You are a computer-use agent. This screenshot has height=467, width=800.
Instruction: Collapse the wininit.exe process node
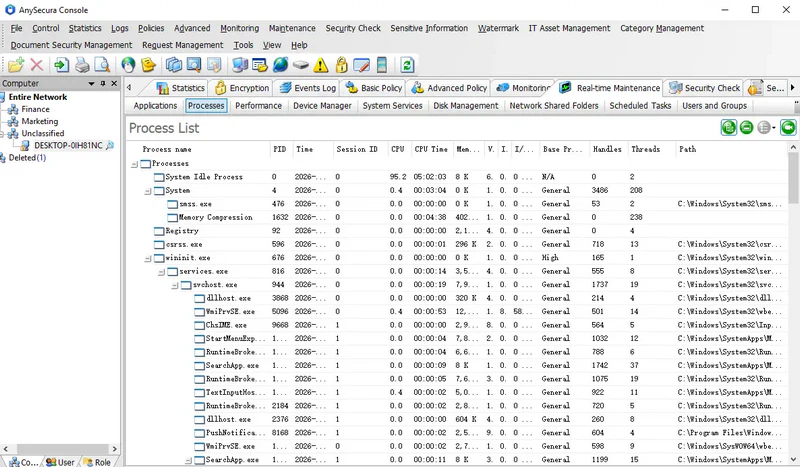click(148, 259)
